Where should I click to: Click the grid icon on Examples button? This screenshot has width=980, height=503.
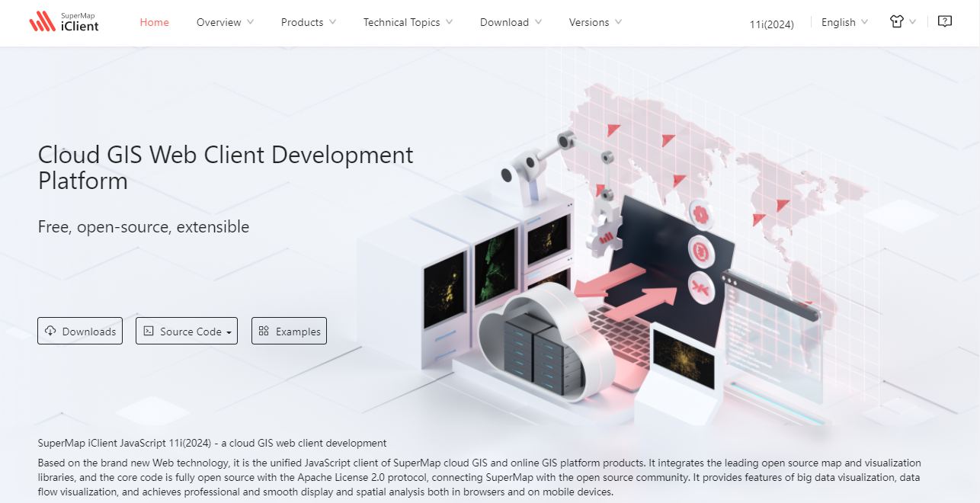pyautogui.click(x=264, y=331)
